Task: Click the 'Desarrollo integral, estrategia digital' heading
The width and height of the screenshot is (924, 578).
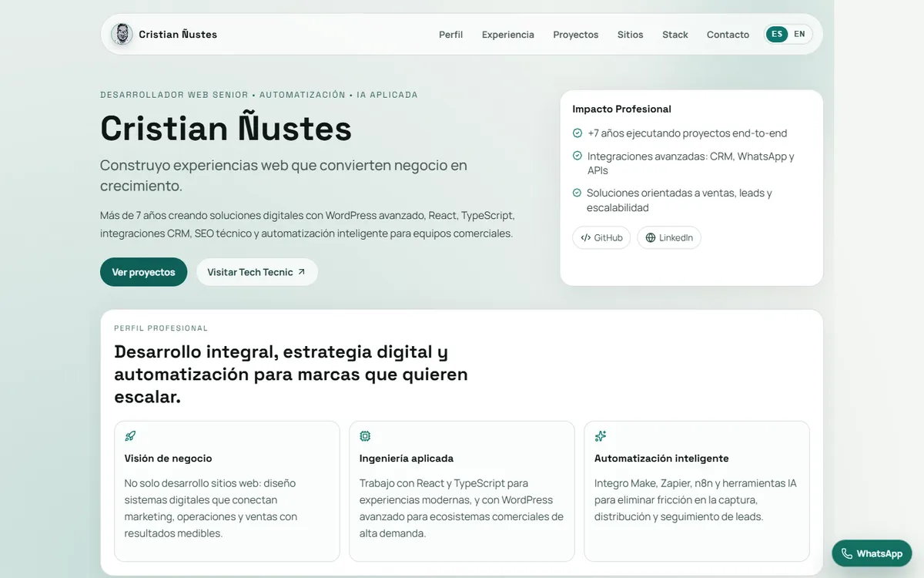Action: pos(291,375)
